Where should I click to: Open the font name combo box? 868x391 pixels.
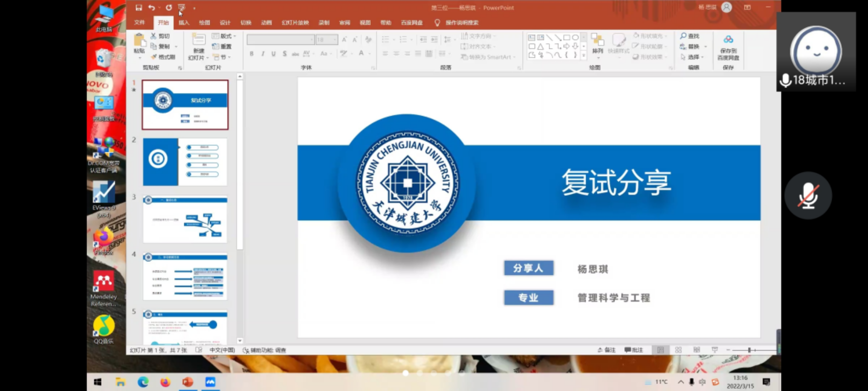(x=280, y=40)
